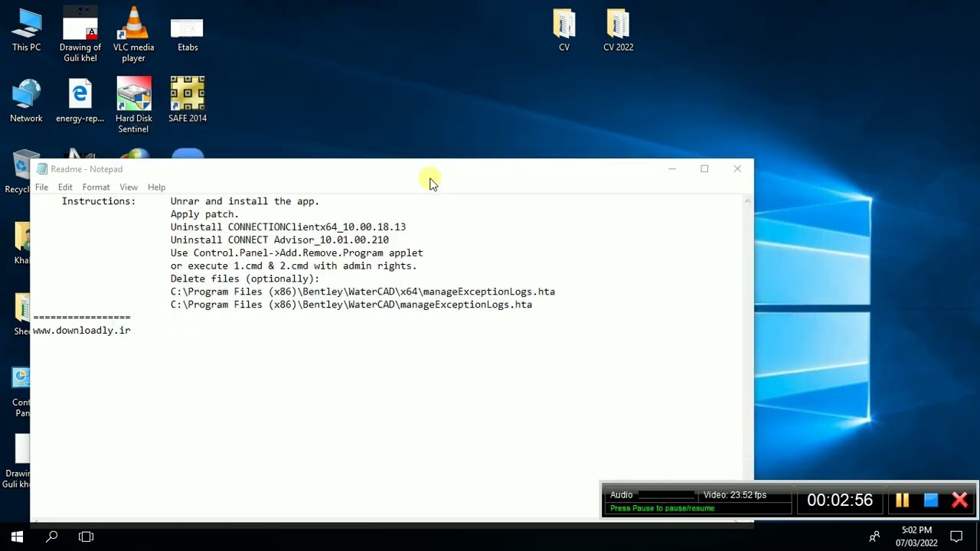
Task: Minimize the Readme Notepad window
Action: (672, 169)
